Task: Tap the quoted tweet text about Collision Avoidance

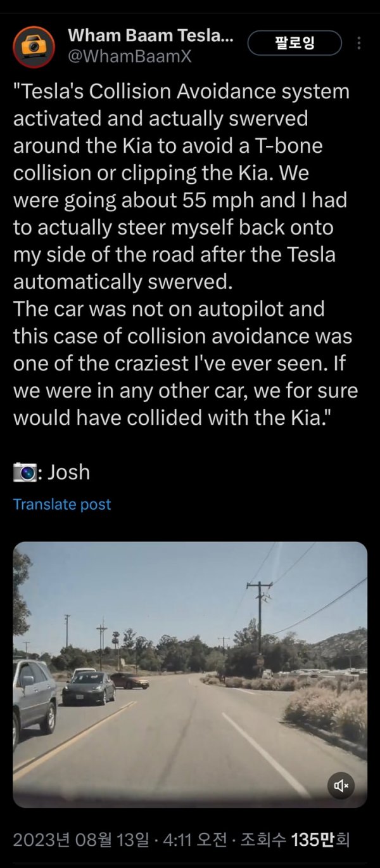Action: click(186, 254)
